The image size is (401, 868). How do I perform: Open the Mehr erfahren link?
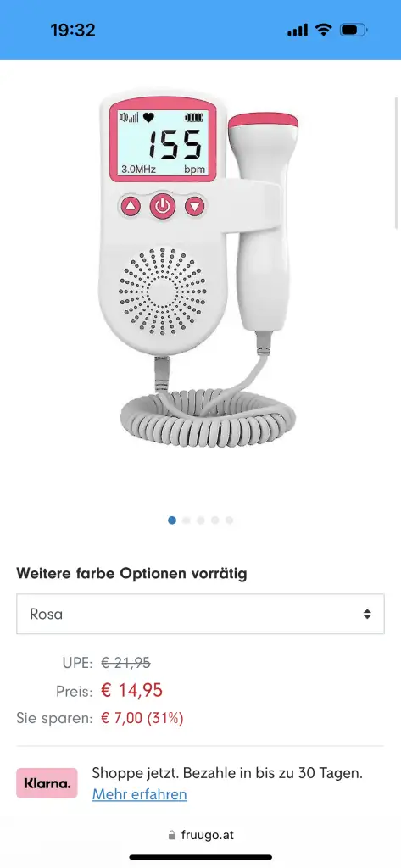pyautogui.click(x=140, y=794)
